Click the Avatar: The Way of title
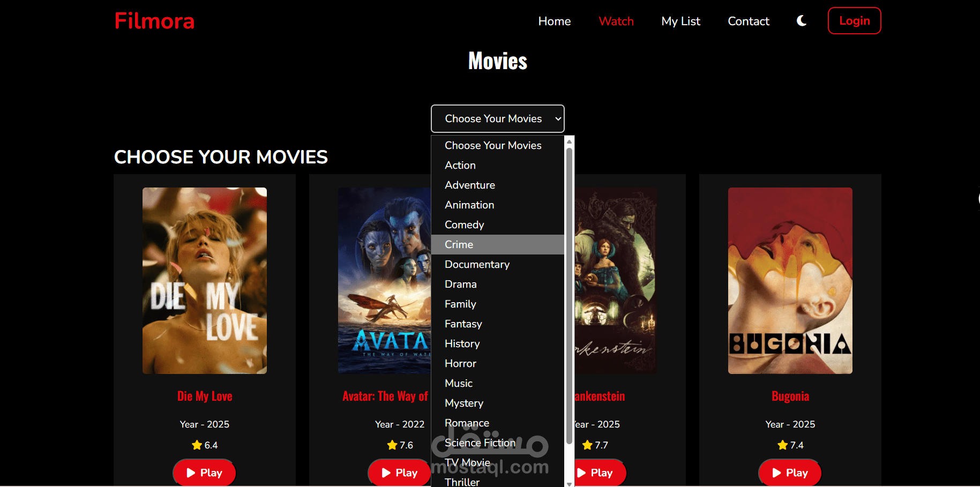This screenshot has width=980, height=487. coord(385,396)
